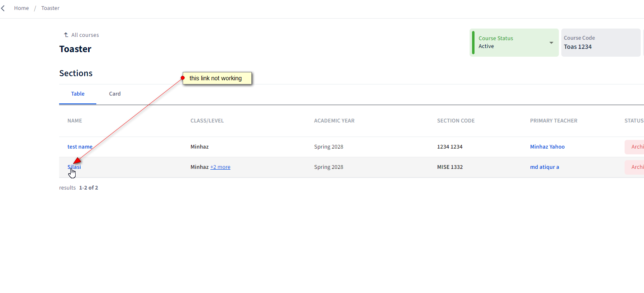Expand the "+2 more" class levels
644x293 pixels.
[220, 167]
